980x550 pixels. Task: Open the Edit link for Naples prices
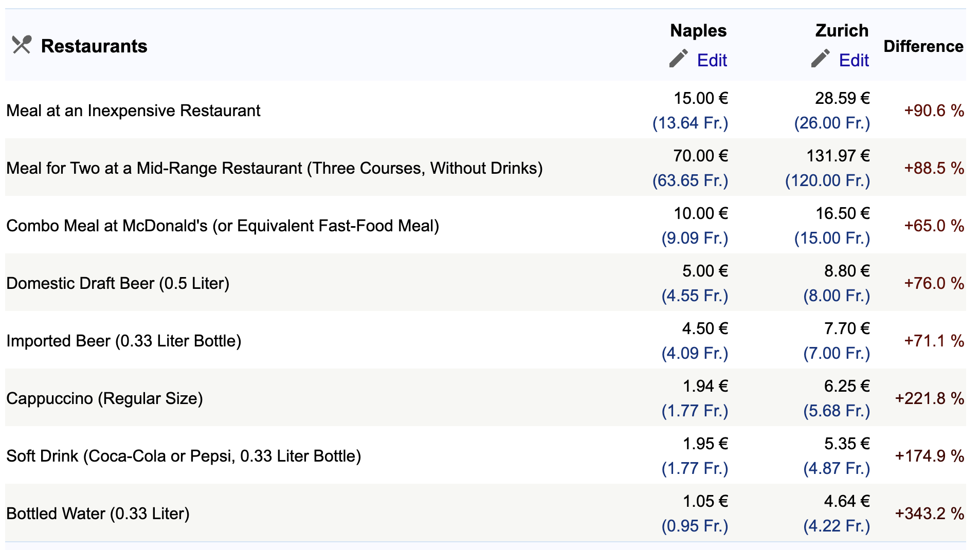point(712,60)
